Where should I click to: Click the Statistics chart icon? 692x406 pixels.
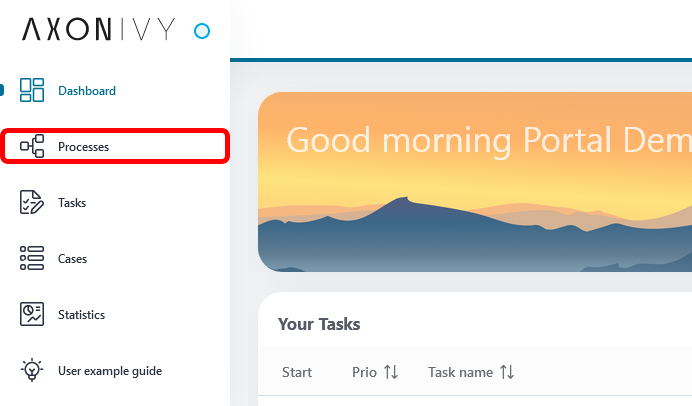coord(32,314)
